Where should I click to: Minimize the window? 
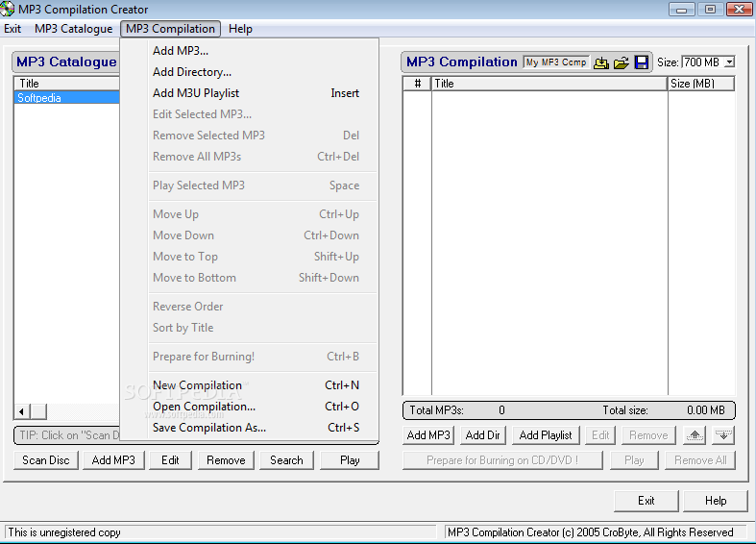(682, 9)
